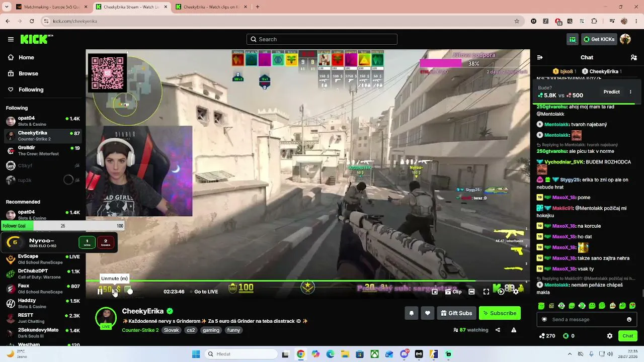Select the Slovak tag
The height and width of the screenshot is (362, 644).
click(x=172, y=330)
